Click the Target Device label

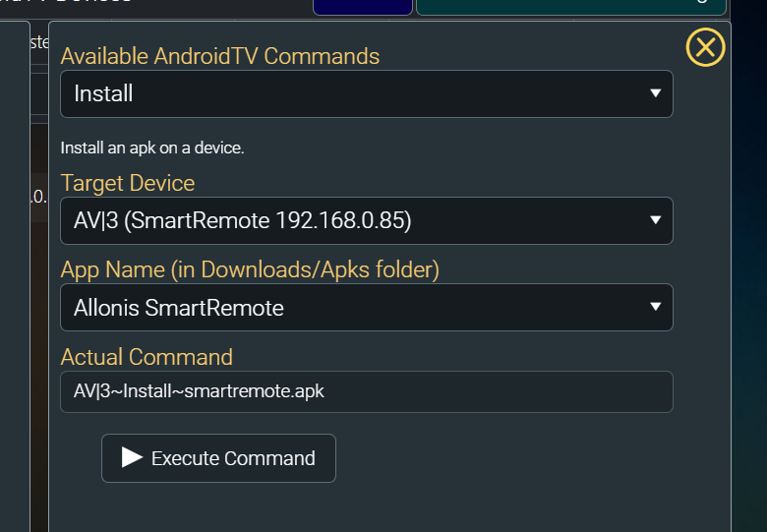[x=128, y=183]
